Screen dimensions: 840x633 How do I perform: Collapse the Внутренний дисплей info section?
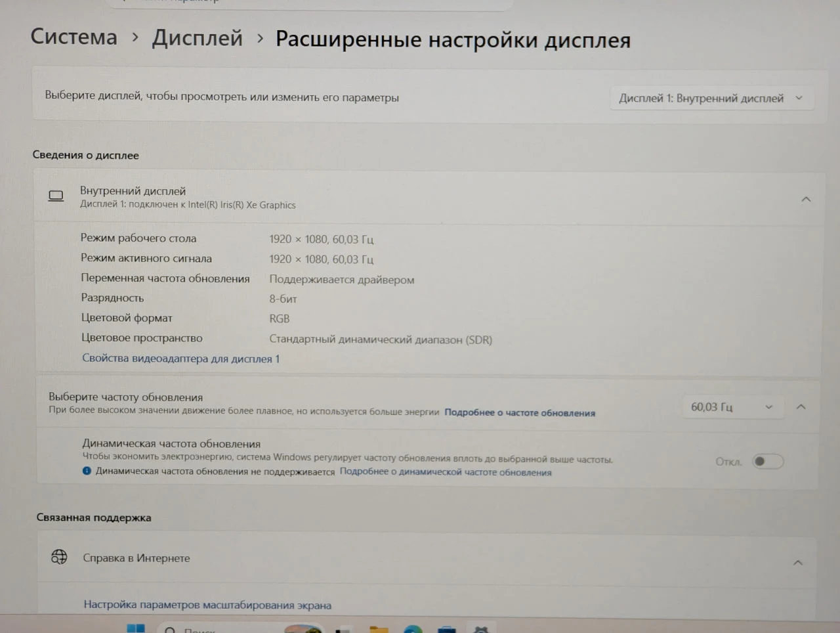pyautogui.click(x=806, y=199)
